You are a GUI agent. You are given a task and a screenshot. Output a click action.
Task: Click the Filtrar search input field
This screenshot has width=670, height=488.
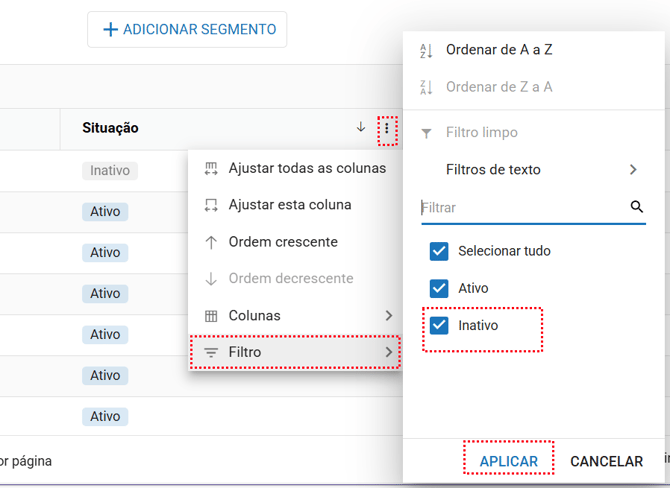[520, 208]
